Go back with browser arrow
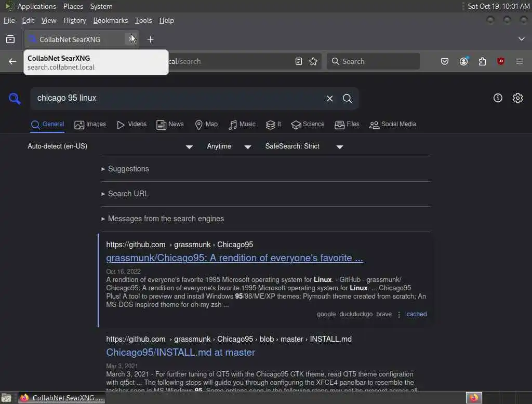Image resolution: width=532 pixels, height=404 pixels. pyautogui.click(x=12, y=61)
